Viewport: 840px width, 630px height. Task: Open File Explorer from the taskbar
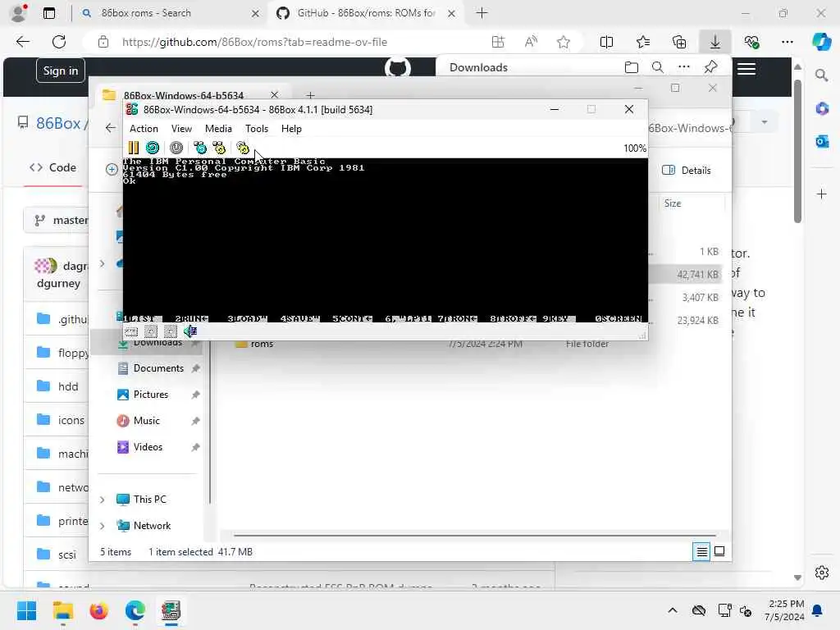point(62,610)
